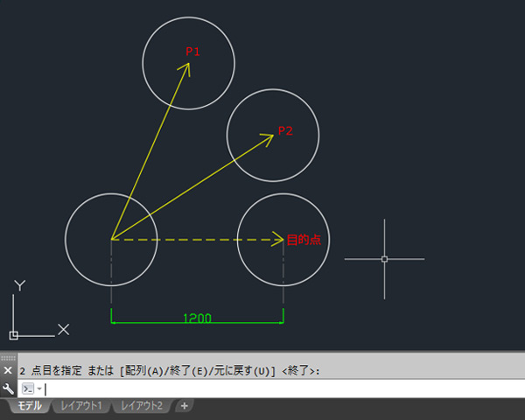
Task: Click the UCS icon origin square
Action: tap(13, 336)
